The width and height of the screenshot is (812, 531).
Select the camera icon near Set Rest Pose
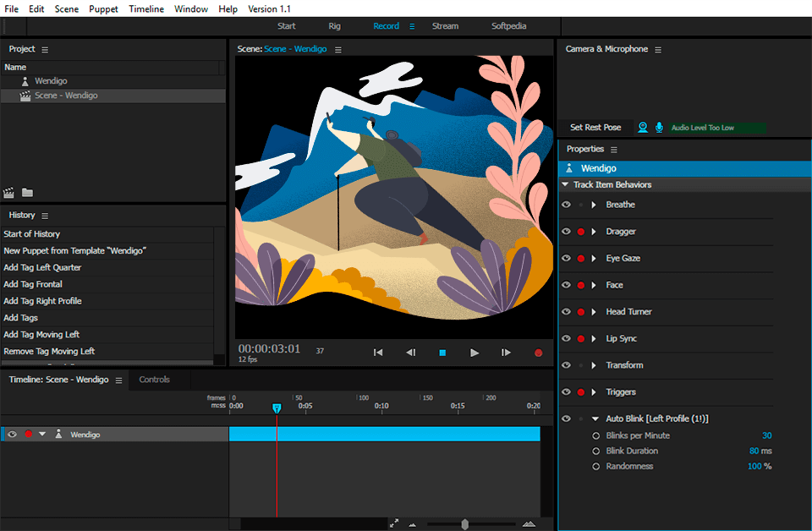(x=643, y=127)
